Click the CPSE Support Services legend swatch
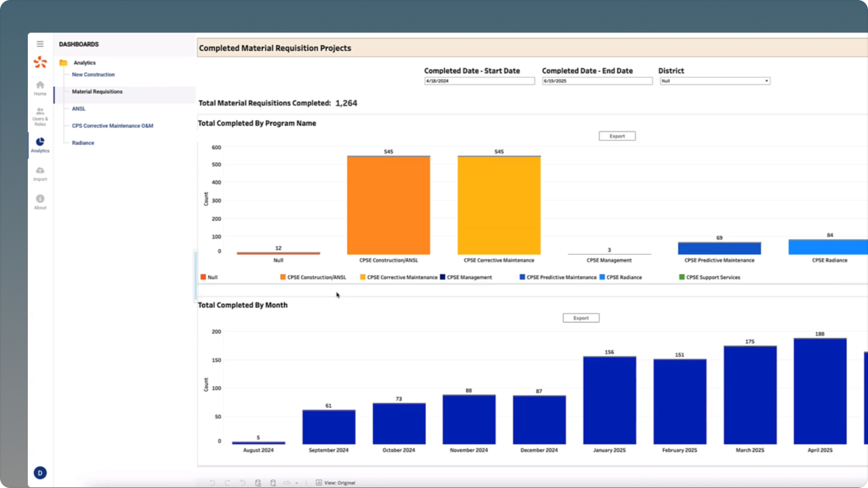The width and height of the screenshot is (868, 488). [x=682, y=277]
